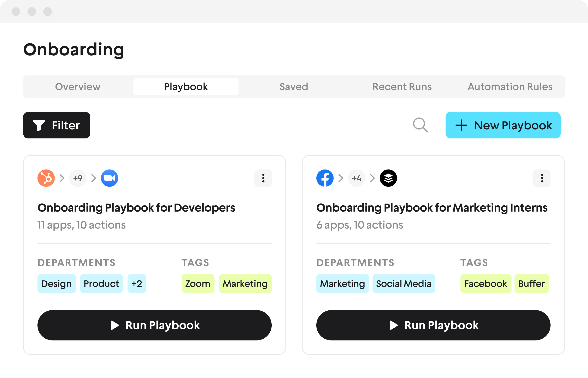Create a New Playbook
588x378 pixels.
pos(503,125)
